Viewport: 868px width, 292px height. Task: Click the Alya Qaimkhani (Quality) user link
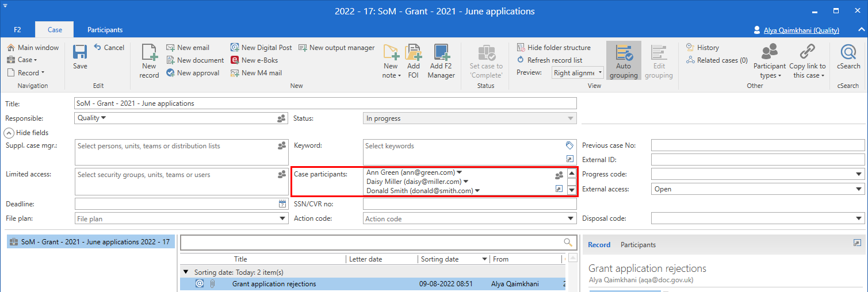click(x=801, y=30)
